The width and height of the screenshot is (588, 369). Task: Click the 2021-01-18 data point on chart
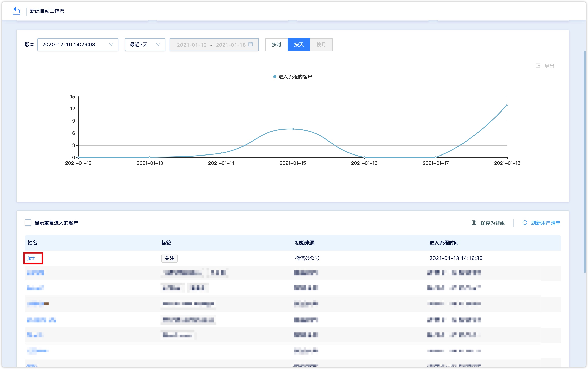507,105
